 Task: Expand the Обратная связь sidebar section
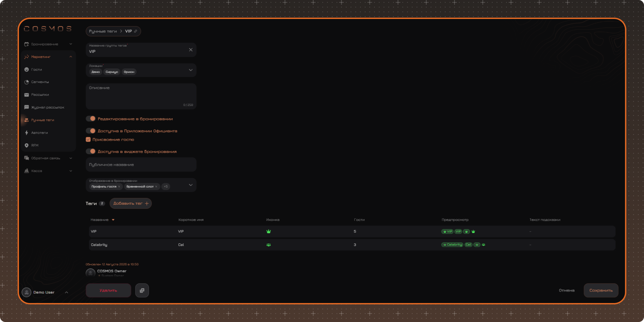click(x=71, y=158)
